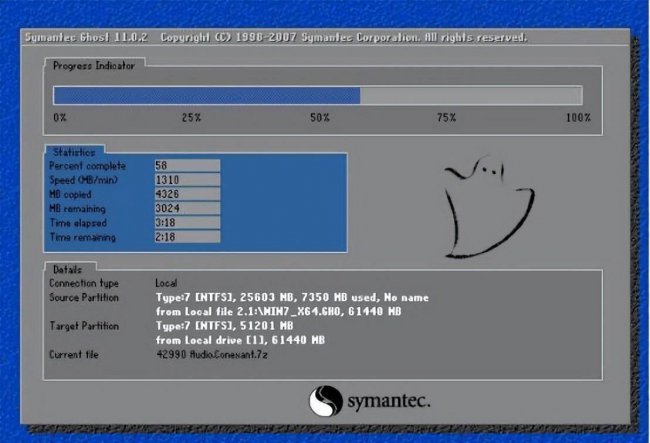Click the 75% progress scale label
This screenshot has width=650, height=443.
(x=446, y=117)
